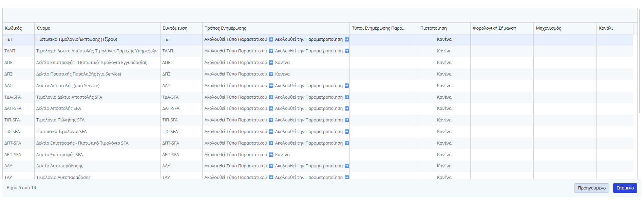Click arrow icon after 'Ακολουθεί την Παραμετροποίηση' in ΔΑΣ row

tap(346, 86)
